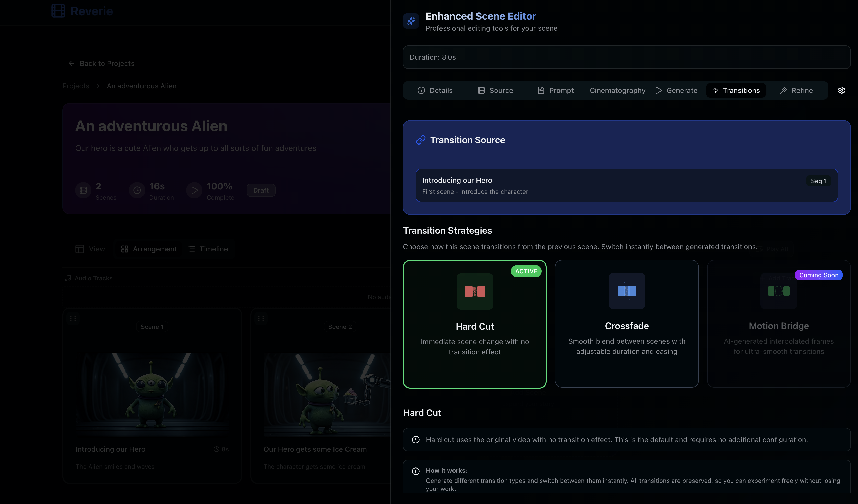Click the Scenes film strip stat icon

83,190
